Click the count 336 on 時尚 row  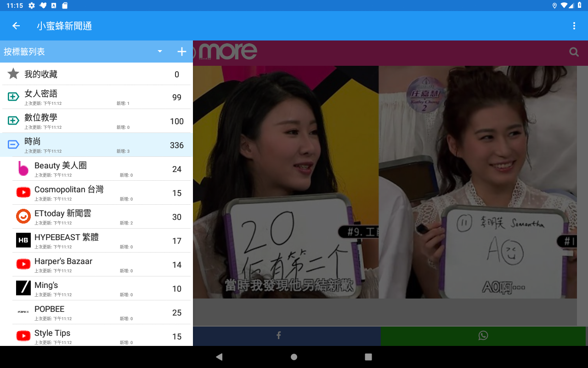177,145
